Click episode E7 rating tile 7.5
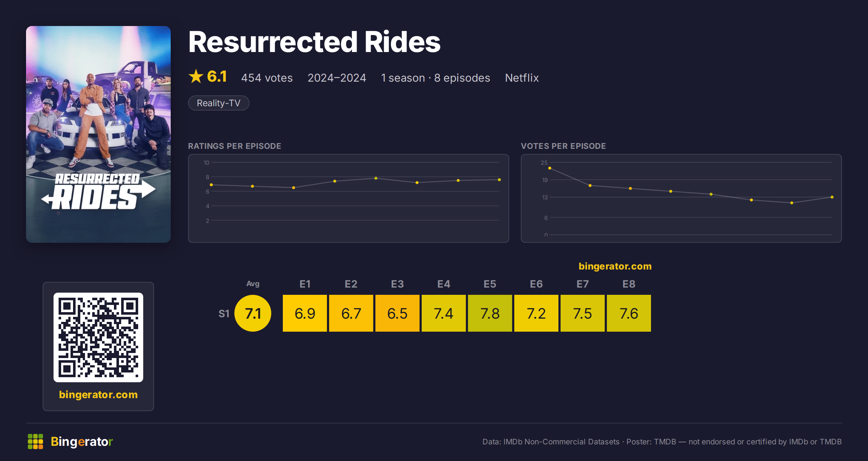The image size is (868, 461). (583, 313)
